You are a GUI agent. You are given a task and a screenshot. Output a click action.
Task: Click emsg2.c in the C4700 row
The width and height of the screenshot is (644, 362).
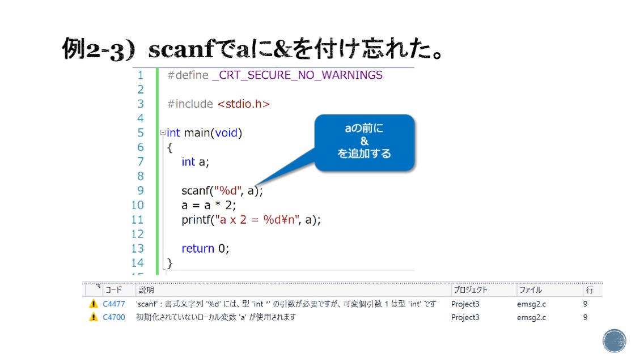(x=531, y=317)
